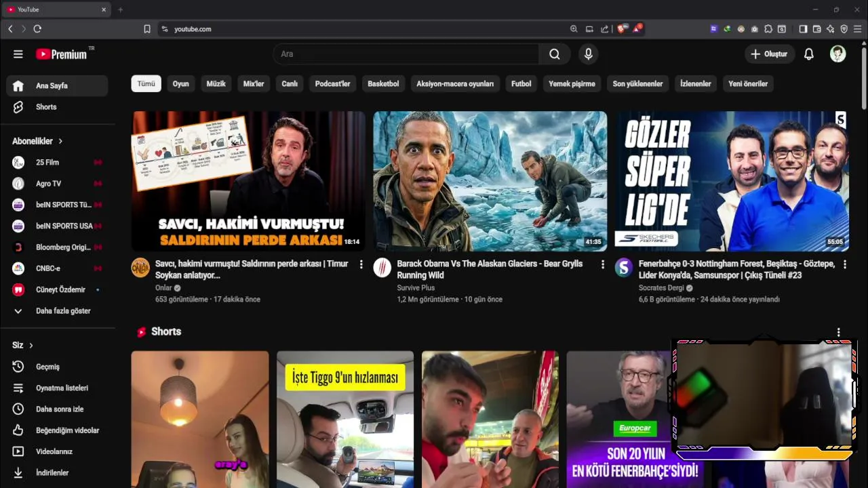Select the Basketbol filter chip
This screenshot has height=488, width=868.
pos(383,84)
